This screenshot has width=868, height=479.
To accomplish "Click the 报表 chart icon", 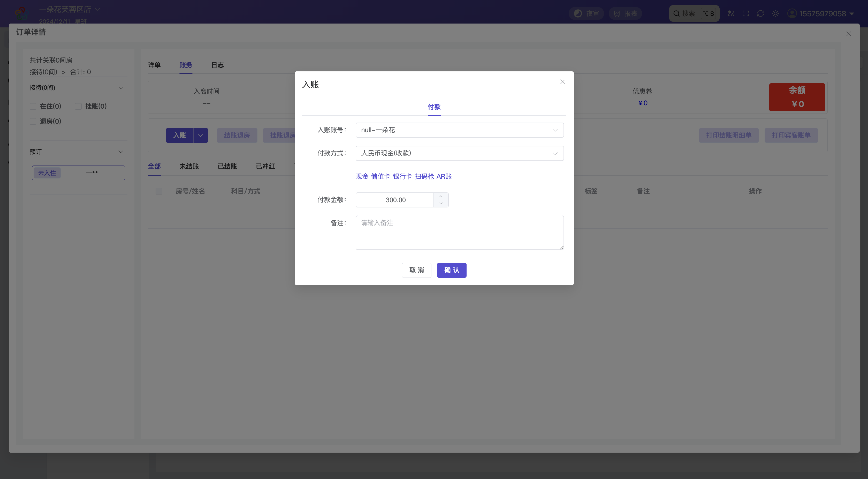I will [617, 13].
